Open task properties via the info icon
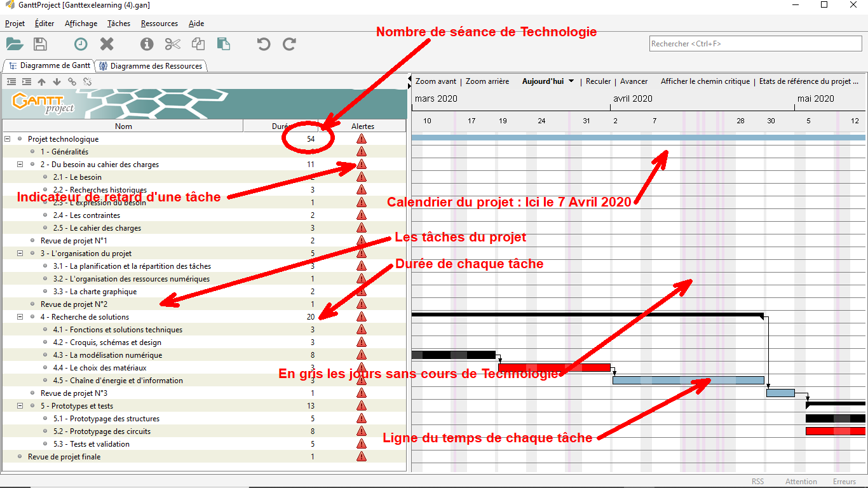 click(x=147, y=44)
